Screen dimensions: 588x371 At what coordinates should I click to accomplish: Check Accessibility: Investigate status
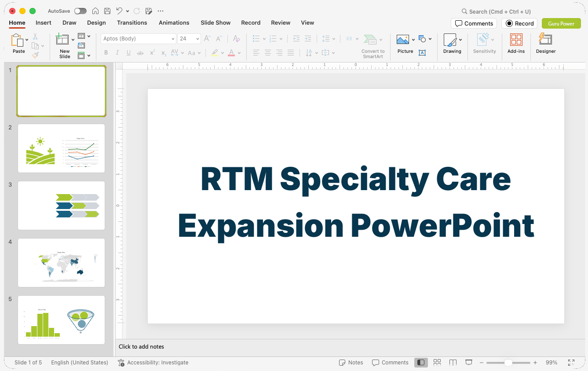click(x=153, y=363)
